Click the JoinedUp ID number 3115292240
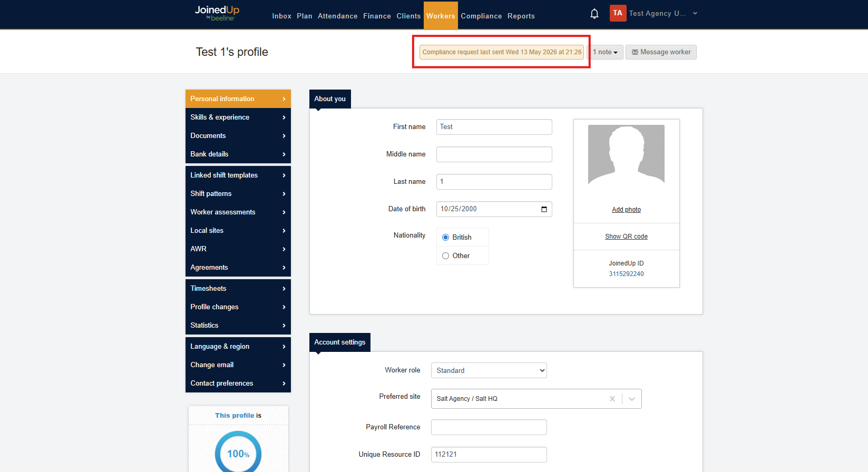 tap(626, 274)
